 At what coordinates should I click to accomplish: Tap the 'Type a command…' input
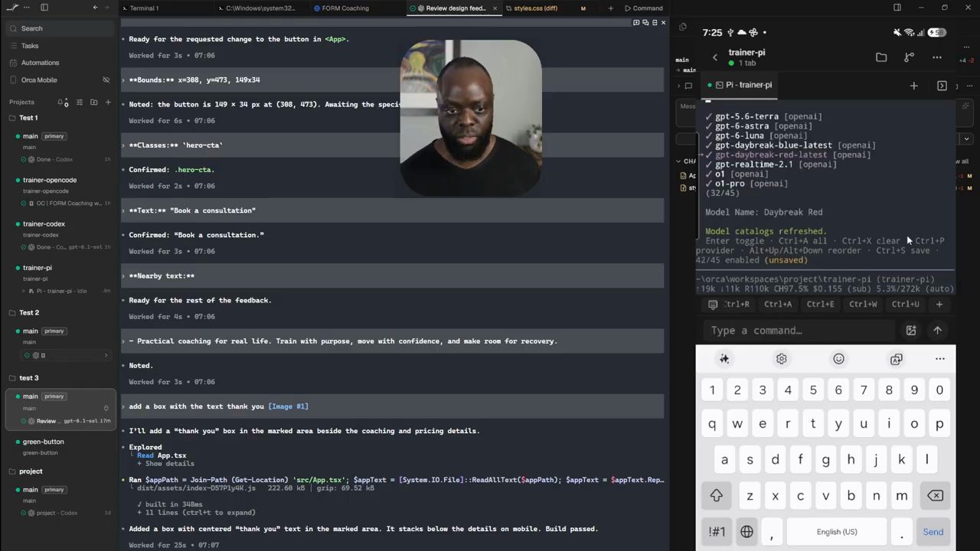pos(799,331)
